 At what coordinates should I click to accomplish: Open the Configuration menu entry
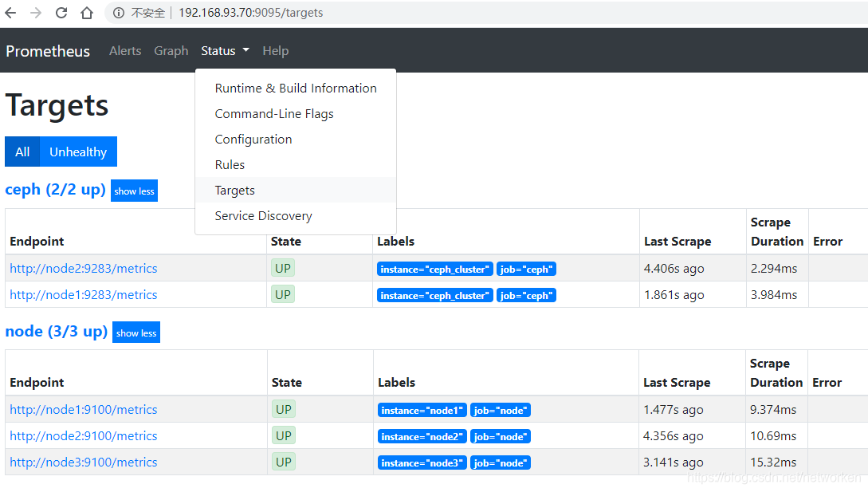pyautogui.click(x=296, y=139)
